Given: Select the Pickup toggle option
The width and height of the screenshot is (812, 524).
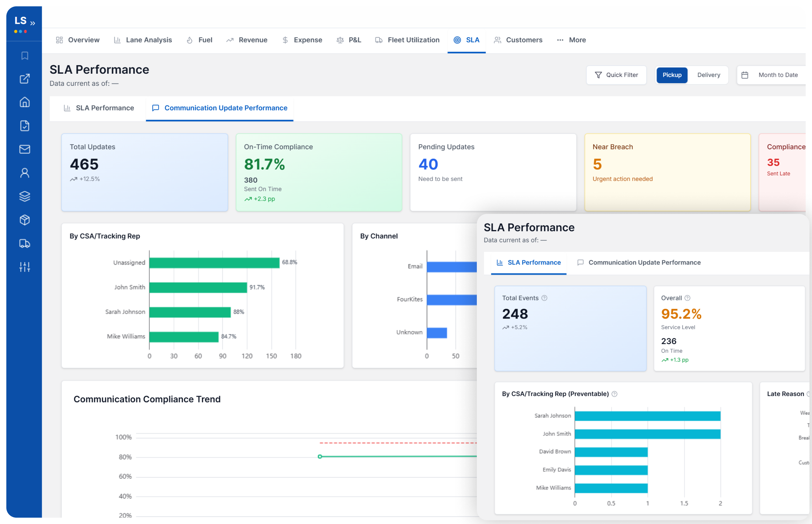Looking at the screenshot, I should pos(672,75).
